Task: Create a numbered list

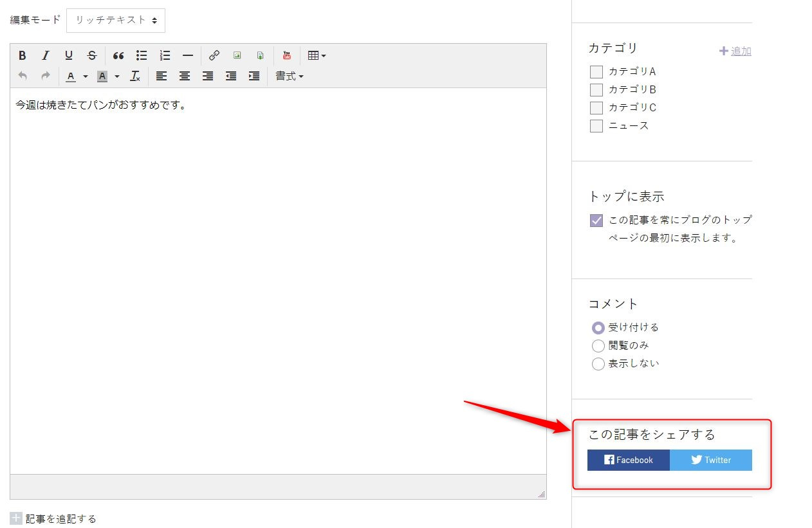Action: (x=165, y=55)
